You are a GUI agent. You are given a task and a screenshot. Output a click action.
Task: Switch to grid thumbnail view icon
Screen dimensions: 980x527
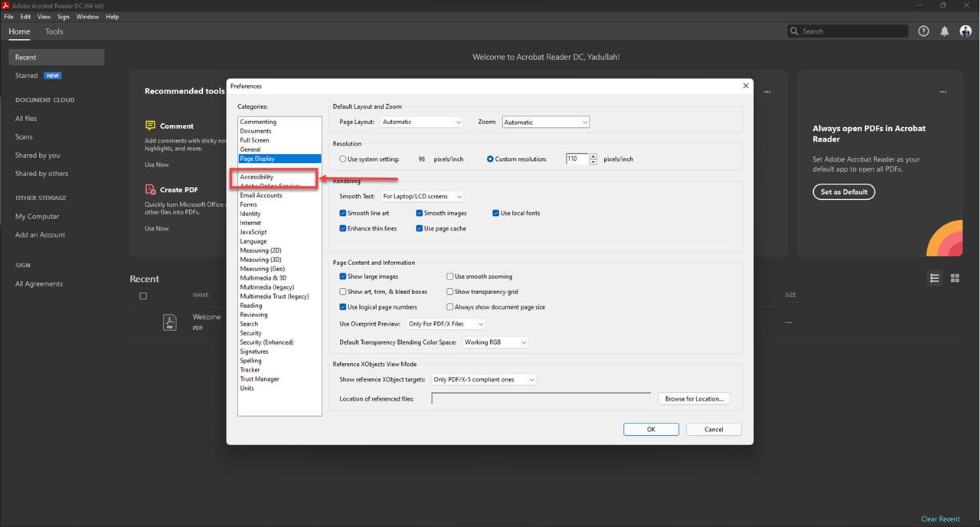click(955, 278)
